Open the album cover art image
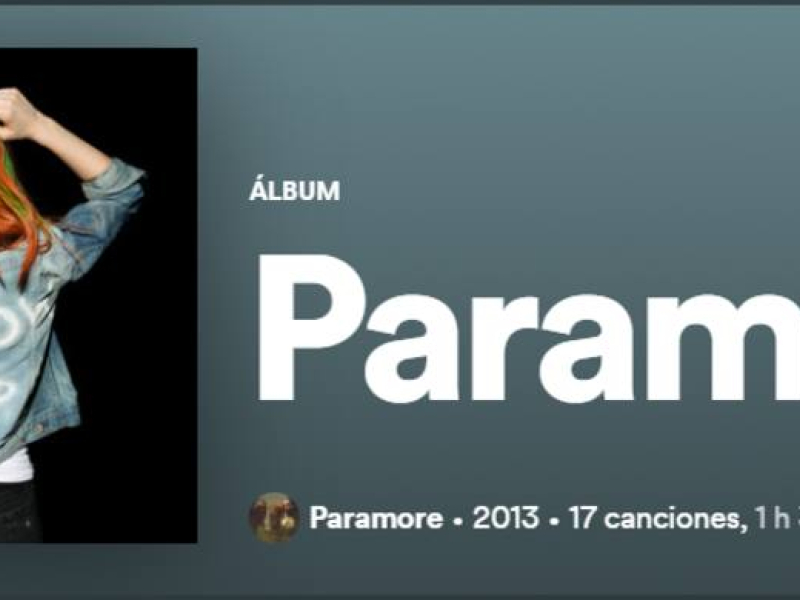The height and width of the screenshot is (600, 800). [x=98, y=295]
